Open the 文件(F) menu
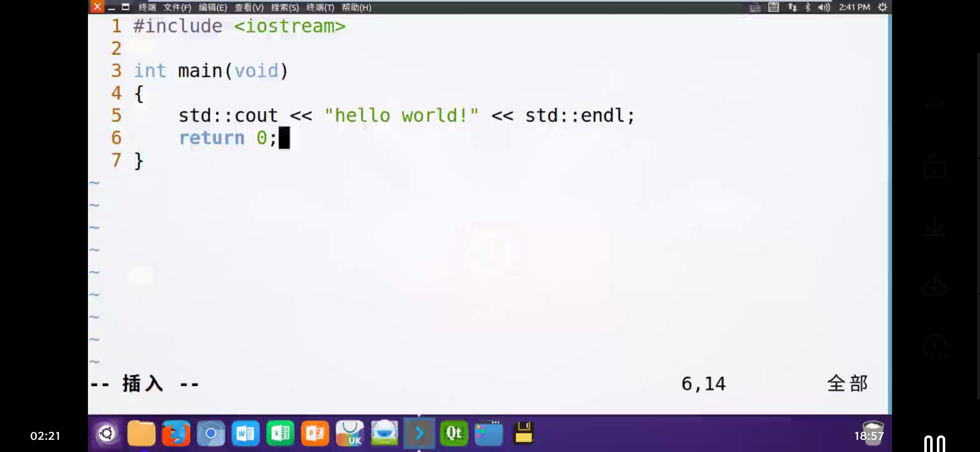Screen dimensions: 980x452 177,8
